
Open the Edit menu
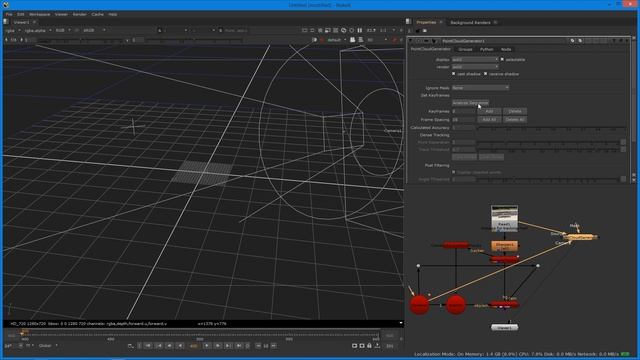pyautogui.click(x=20, y=14)
